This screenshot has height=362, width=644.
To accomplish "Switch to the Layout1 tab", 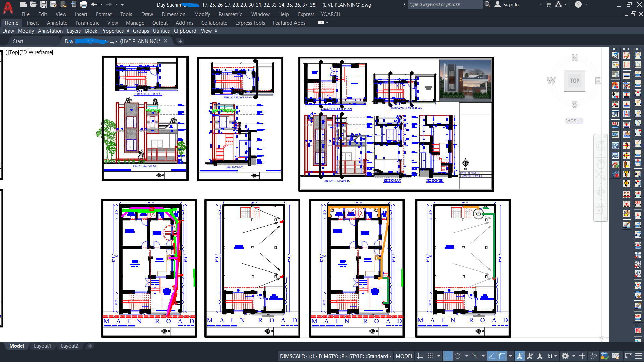I will (x=42, y=346).
